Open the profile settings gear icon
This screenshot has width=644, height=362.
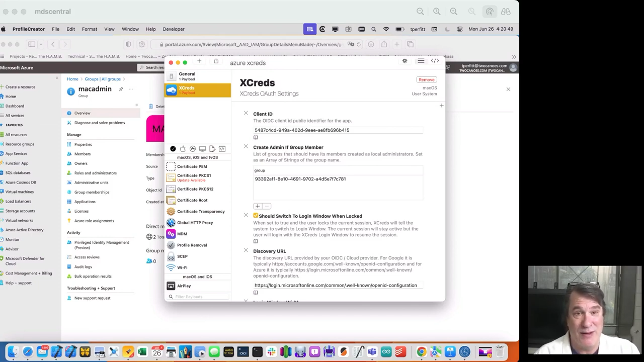point(405,61)
